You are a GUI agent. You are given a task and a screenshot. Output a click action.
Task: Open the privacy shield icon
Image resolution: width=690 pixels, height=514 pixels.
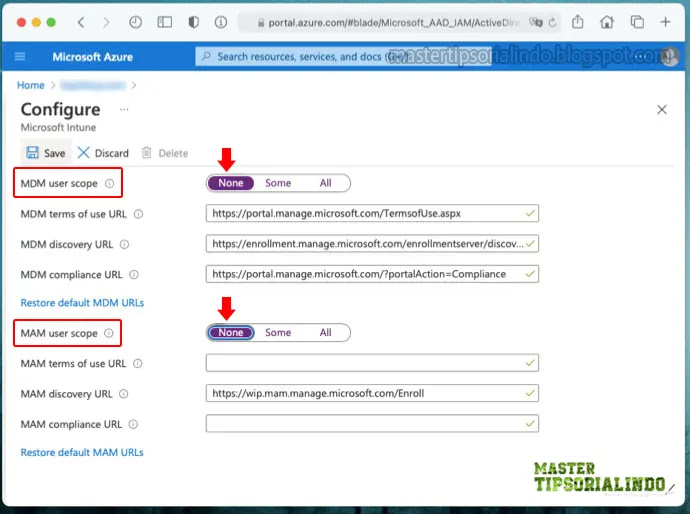click(194, 22)
